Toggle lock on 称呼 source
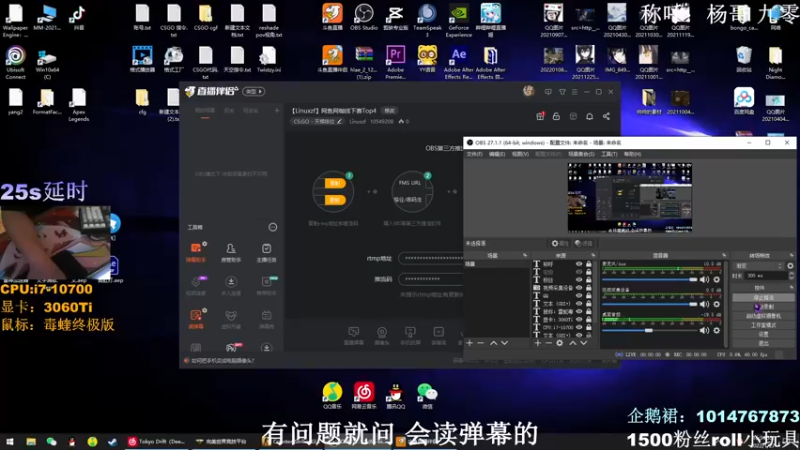The image size is (800, 450). [x=589, y=264]
